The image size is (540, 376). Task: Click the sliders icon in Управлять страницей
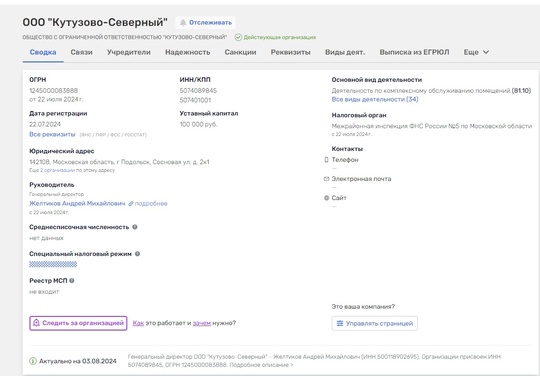click(340, 323)
